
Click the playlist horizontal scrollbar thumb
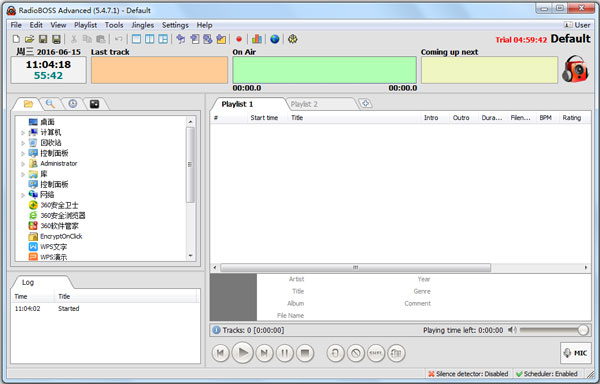[355, 267]
